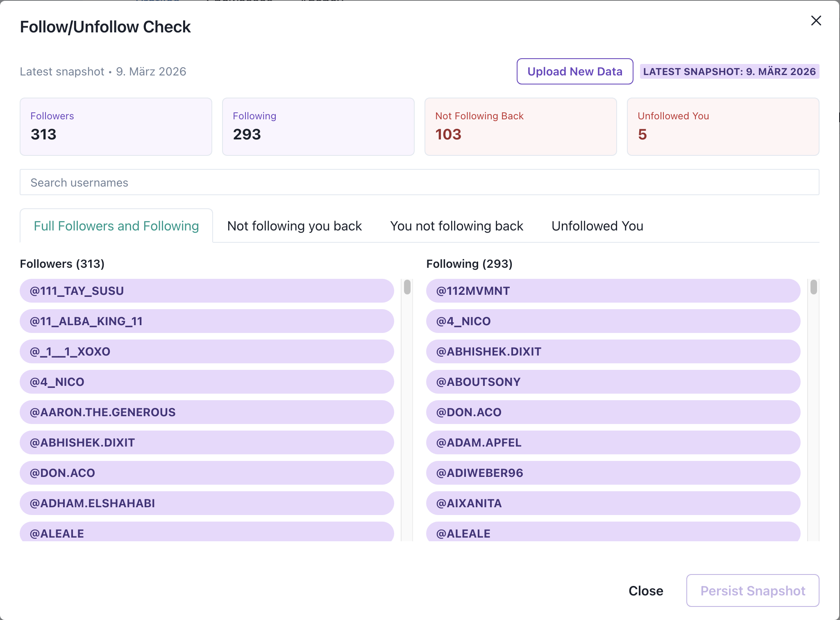The height and width of the screenshot is (620, 840).
Task: Click the Followers (313) list heading
Action: (62, 264)
